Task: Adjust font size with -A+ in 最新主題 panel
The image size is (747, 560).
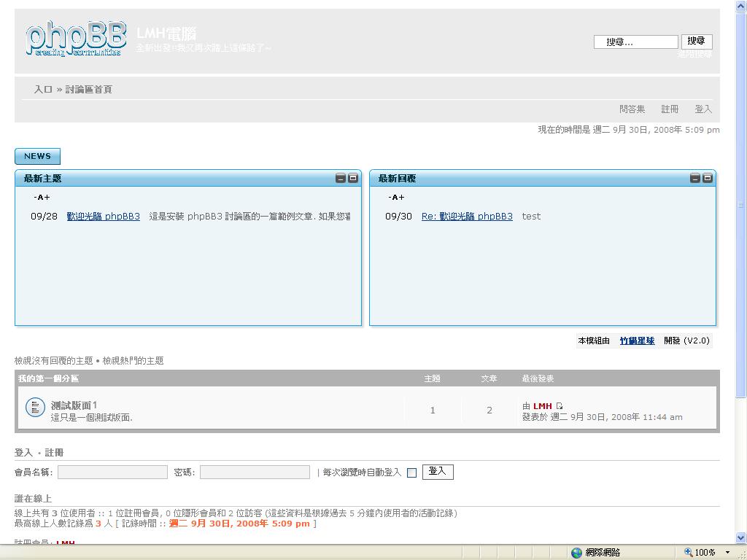Action: pyautogui.click(x=42, y=197)
